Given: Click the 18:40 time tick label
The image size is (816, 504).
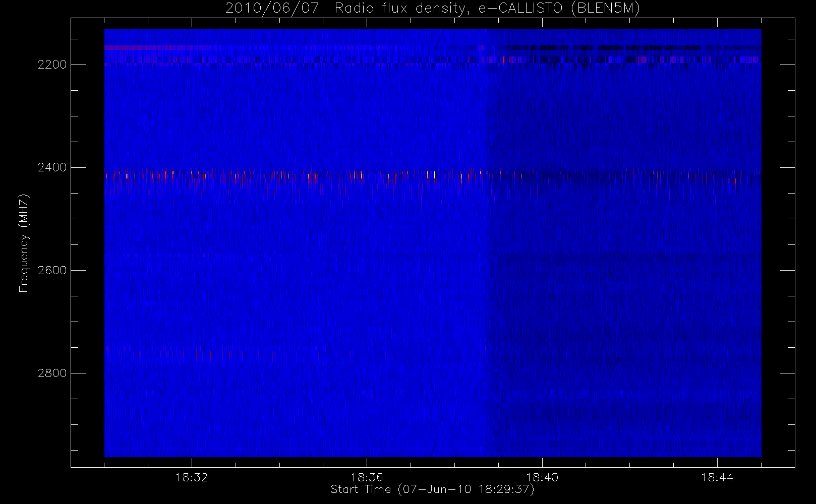Looking at the screenshot, I should pos(542,477).
